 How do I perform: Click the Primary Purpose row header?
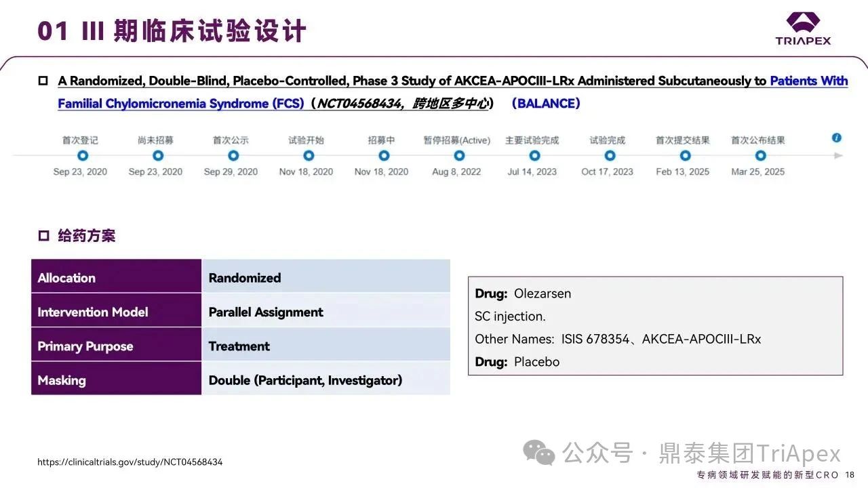click(116, 344)
